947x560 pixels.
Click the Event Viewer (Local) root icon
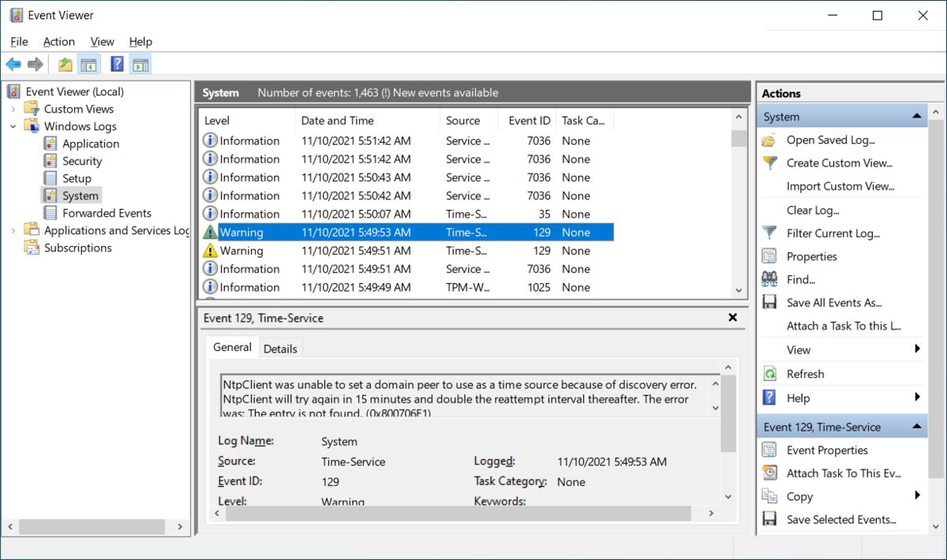coord(14,91)
